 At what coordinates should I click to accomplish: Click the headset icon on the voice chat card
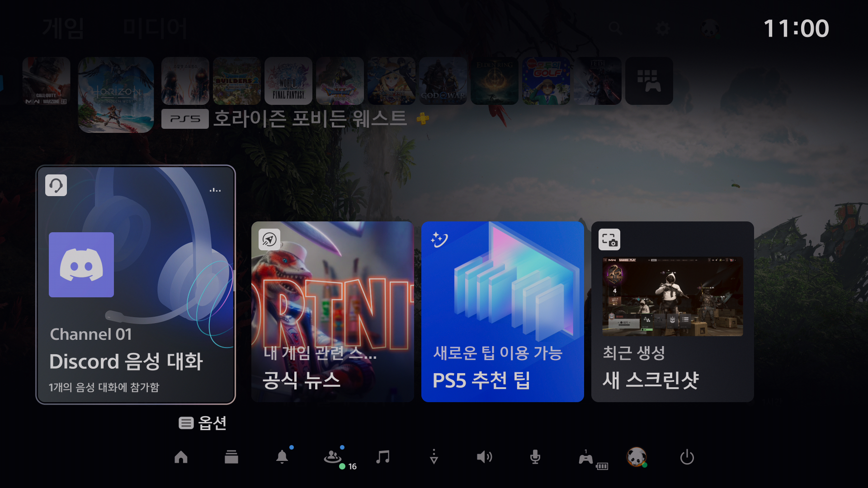(x=56, y=185)
